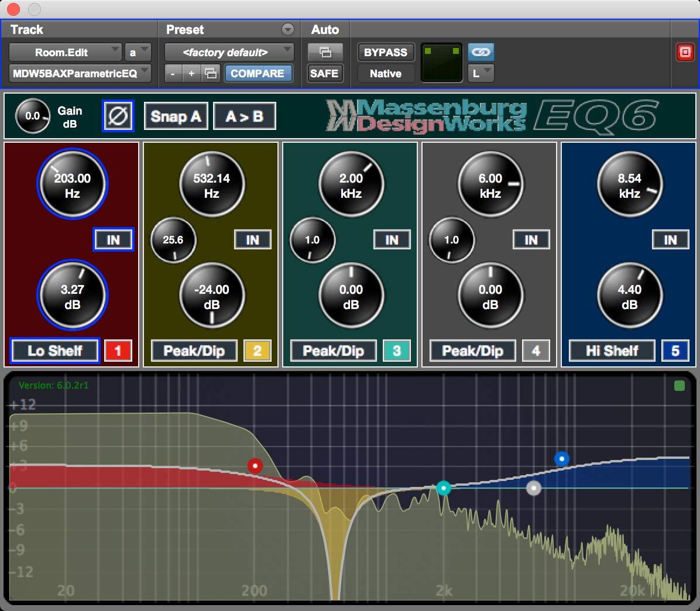Click band 3 0.00 dB gain knob
The width and height of the screenshot is (700, 611).
pyautogui.click(x=351, y=295)
